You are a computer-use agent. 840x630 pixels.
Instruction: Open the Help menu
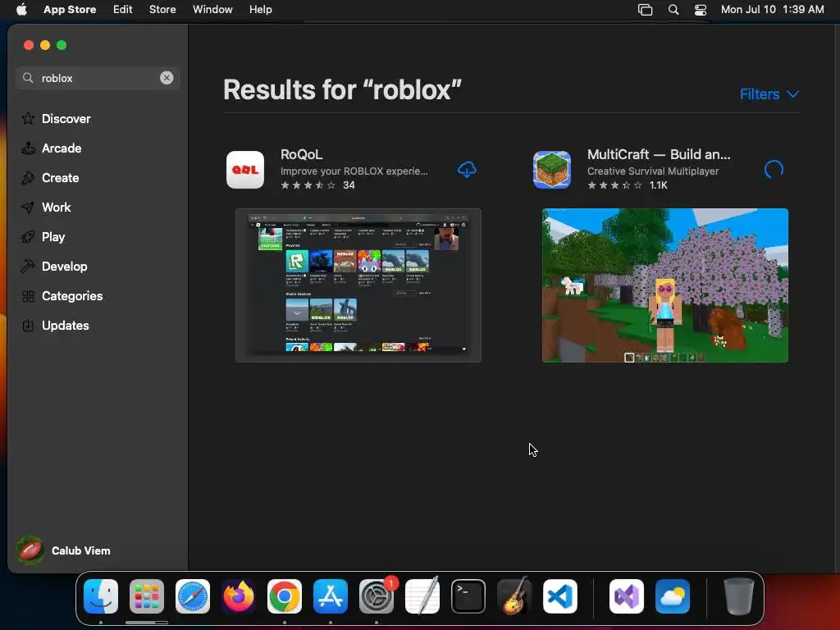click(260, 10)
